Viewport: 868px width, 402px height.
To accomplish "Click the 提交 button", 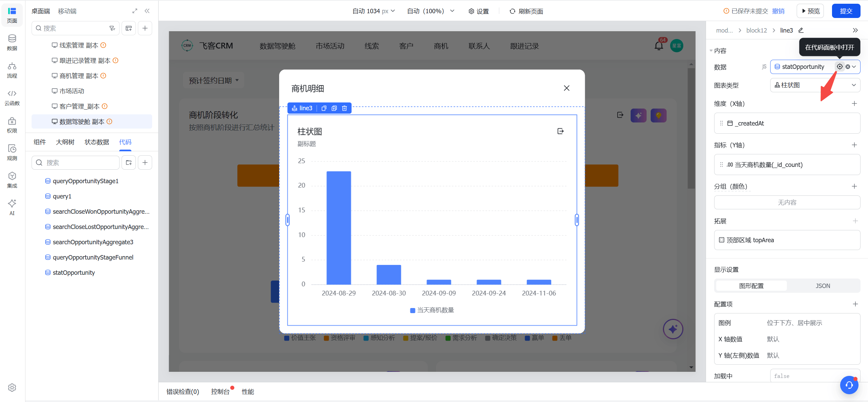I will click(x=846, y=11).
